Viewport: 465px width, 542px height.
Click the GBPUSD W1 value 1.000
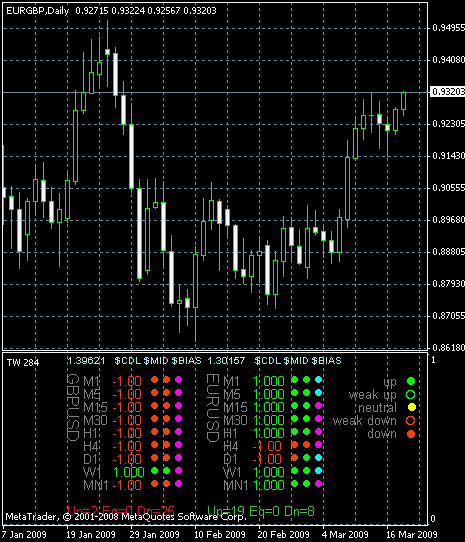coord(129,472)
